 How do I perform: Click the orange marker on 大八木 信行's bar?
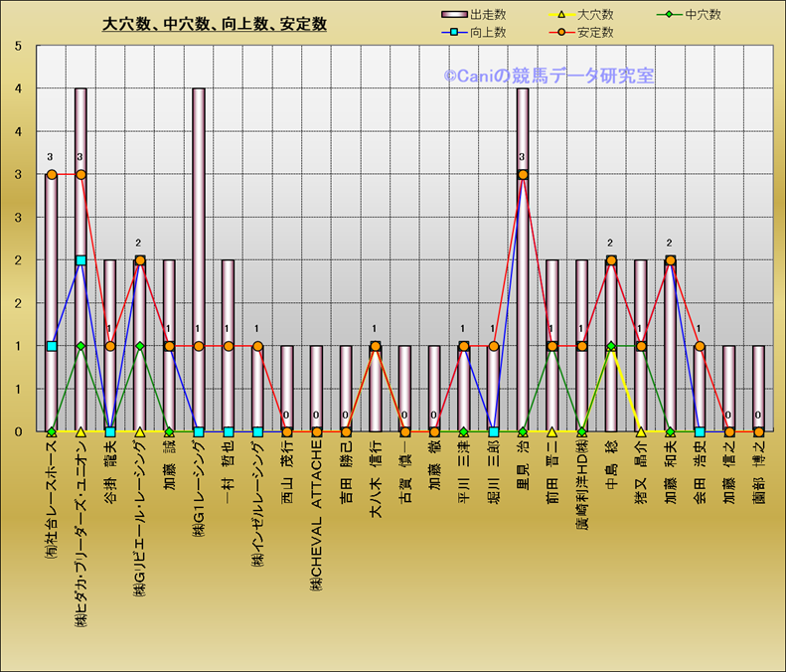376,346
